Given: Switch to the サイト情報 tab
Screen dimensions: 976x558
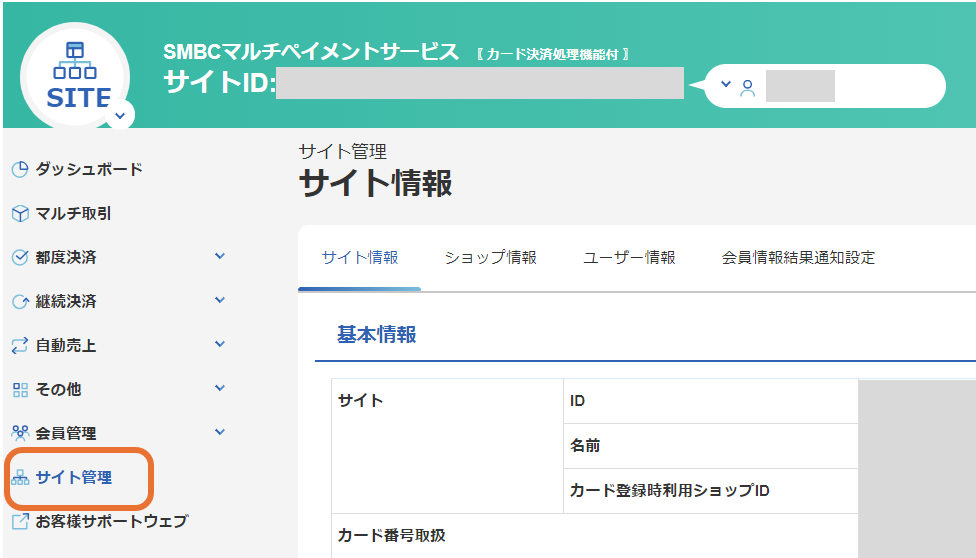Looking at the screenshot, I should click(x=360, y=258).
